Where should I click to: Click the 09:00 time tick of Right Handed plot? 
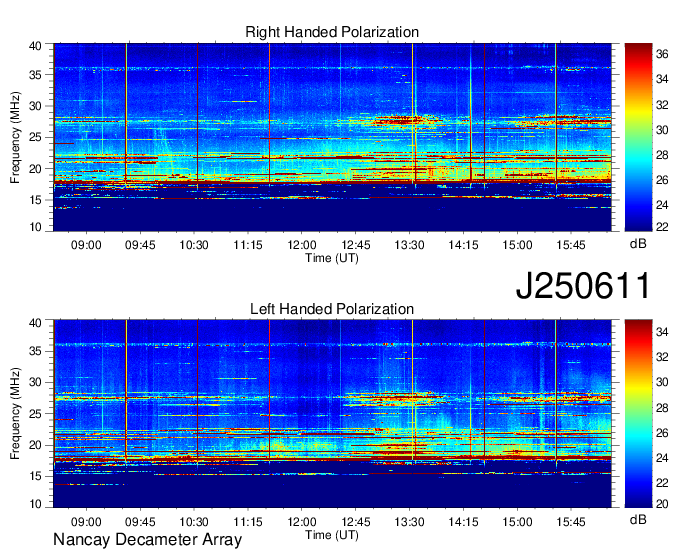tap(86, 245)
